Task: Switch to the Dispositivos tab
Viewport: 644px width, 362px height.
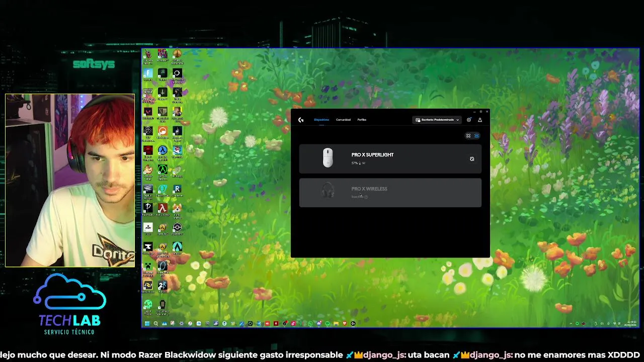Action: click(321, 120)
